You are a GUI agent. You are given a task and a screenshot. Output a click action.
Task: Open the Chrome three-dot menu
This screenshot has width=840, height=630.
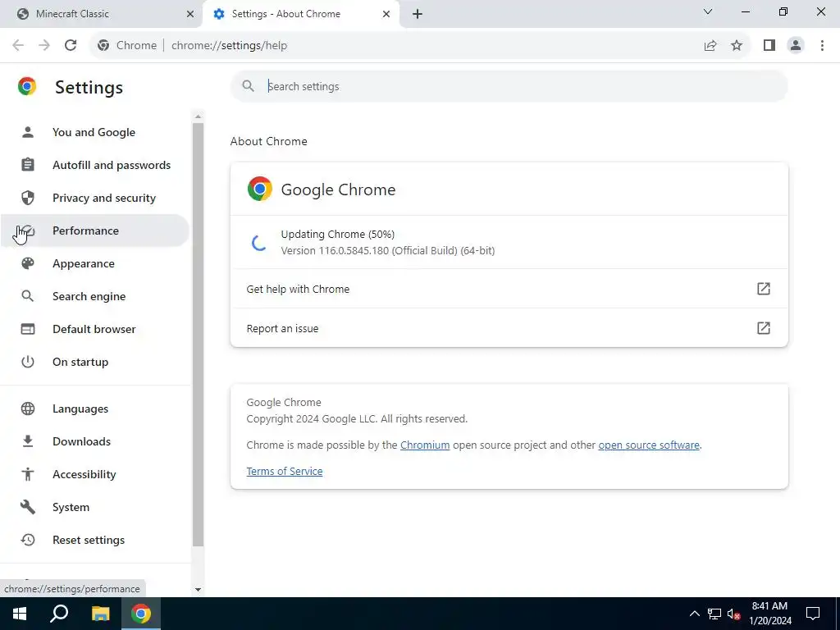tap(822, 45)
